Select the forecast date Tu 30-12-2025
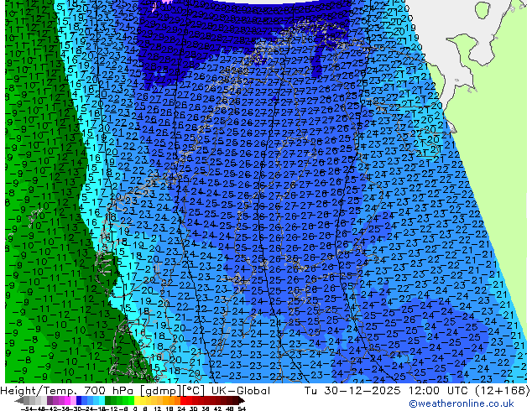 pos(352,391)
